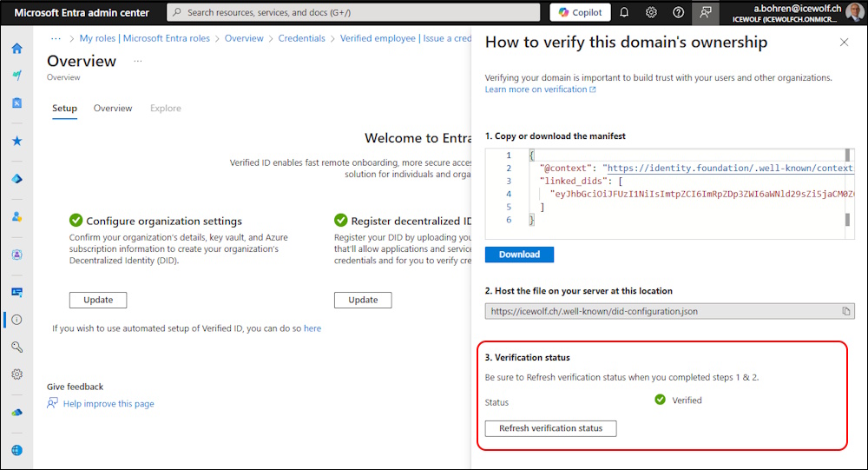This screenshot has width=868, height=470.
Task: Open the feedback icon in top bar
Action: coord(705,12)
